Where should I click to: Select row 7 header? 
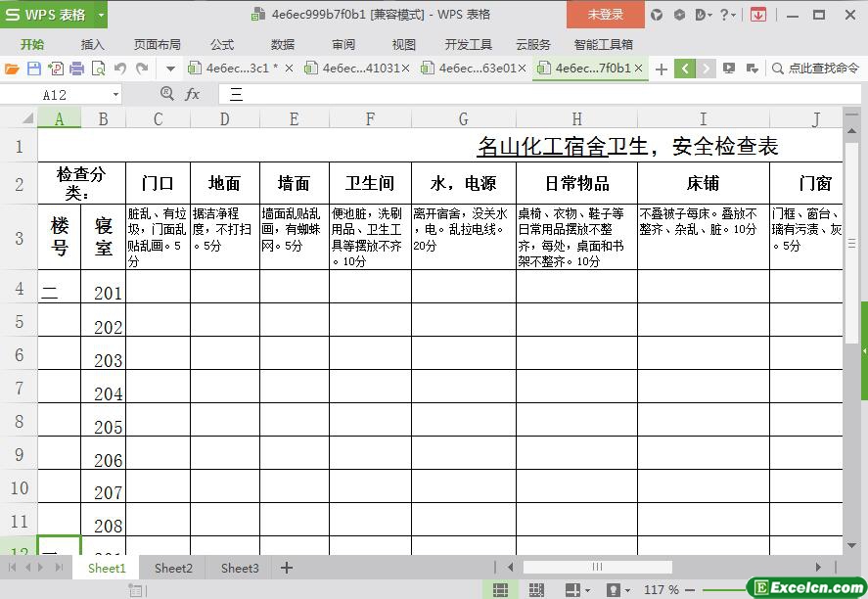19,387
